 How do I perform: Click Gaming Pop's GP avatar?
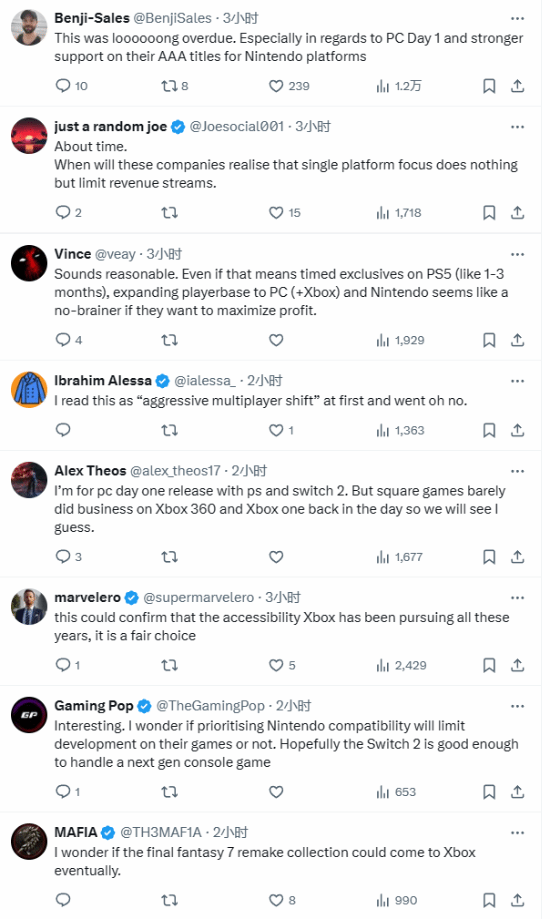[x=29, y=714]
